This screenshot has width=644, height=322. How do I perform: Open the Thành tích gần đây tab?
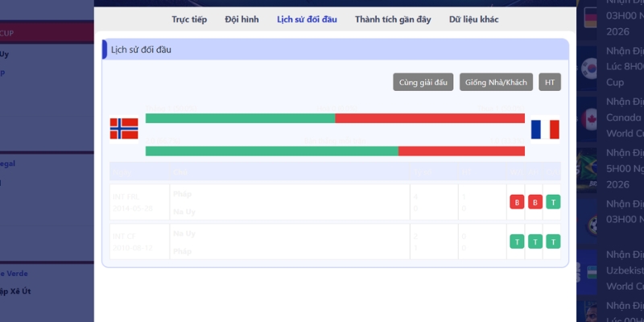[393, 19]
